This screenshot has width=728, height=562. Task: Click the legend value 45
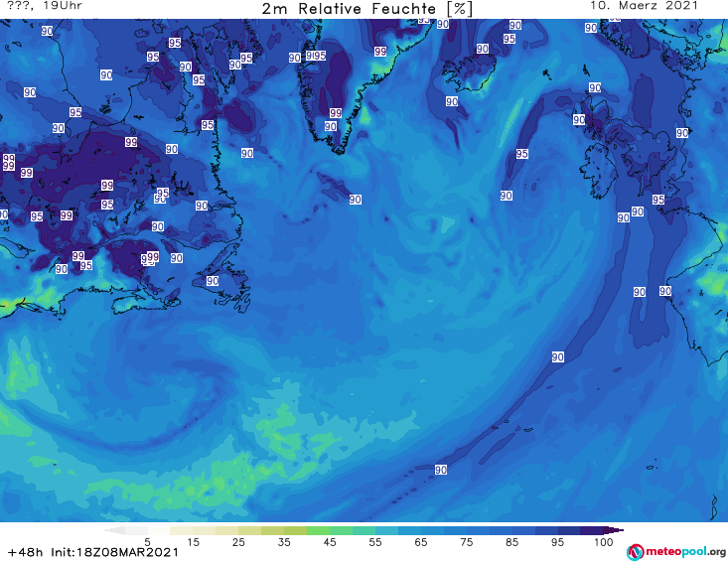[330, 542]
